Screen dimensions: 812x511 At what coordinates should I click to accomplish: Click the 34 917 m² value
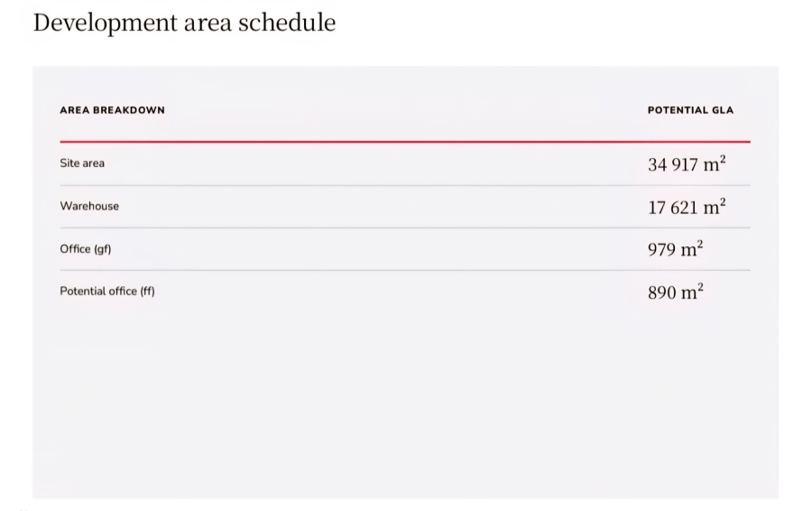pyautogui.click(x=687, y=163)
